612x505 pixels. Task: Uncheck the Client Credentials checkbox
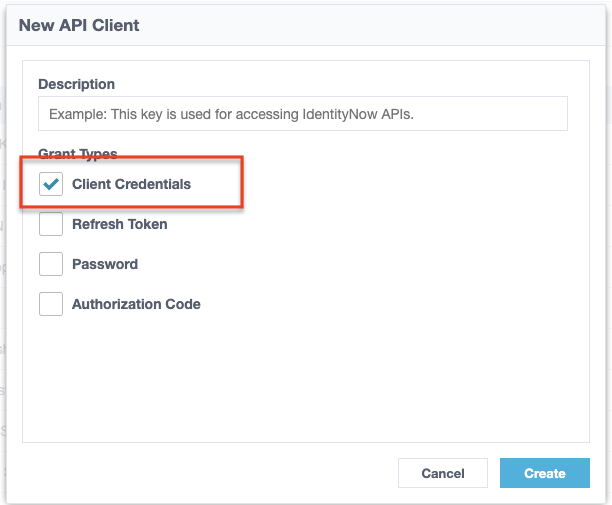[51, 184]
